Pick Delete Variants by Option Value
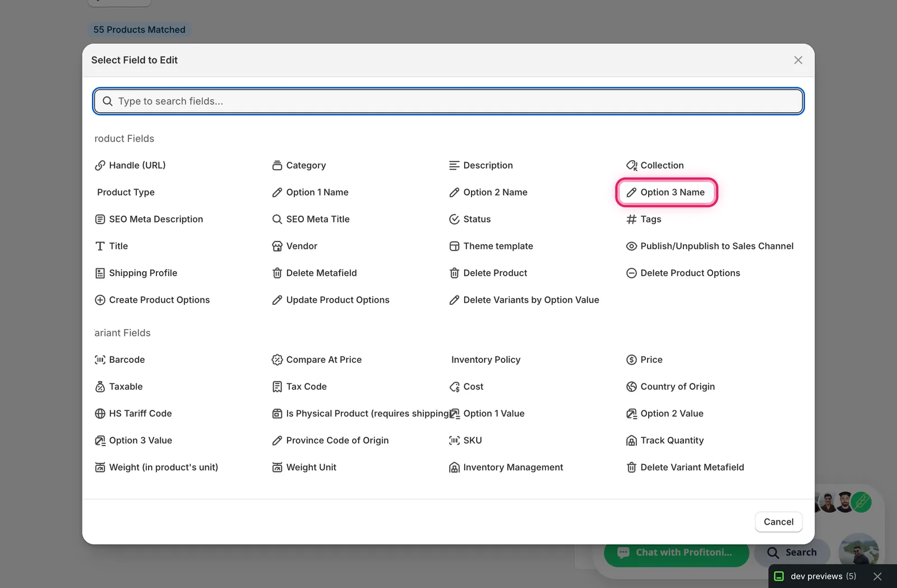The height and width of the screenshot is (588, 897). tap(524, 300)
